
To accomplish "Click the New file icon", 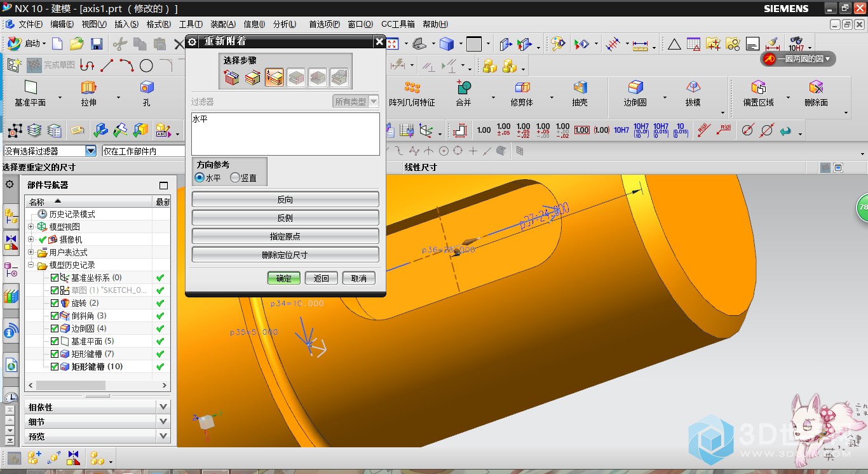I will [x=57, y=44].
